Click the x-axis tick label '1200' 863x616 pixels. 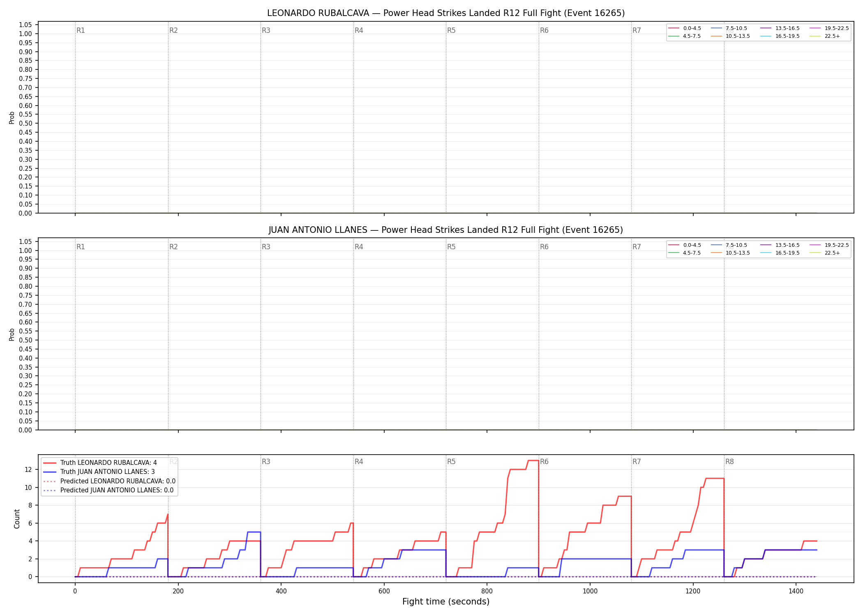[x=693, y=591]
